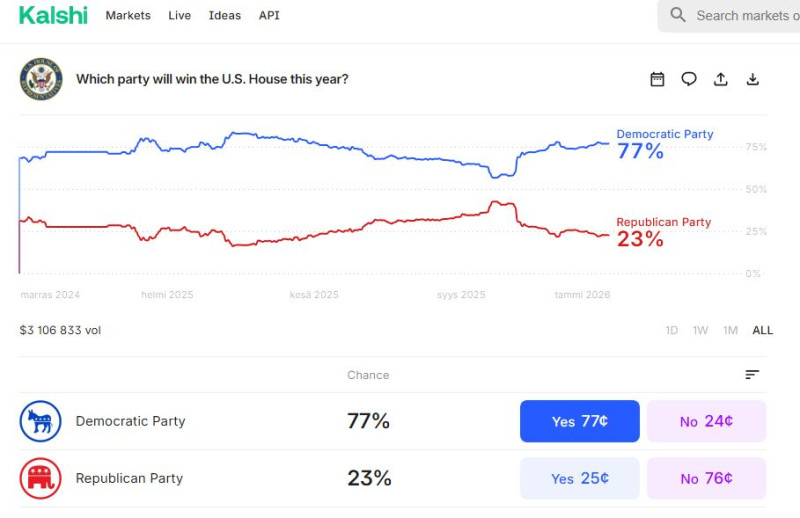
Task: Open the calendar icon next to the title
Action: (657, 79)
